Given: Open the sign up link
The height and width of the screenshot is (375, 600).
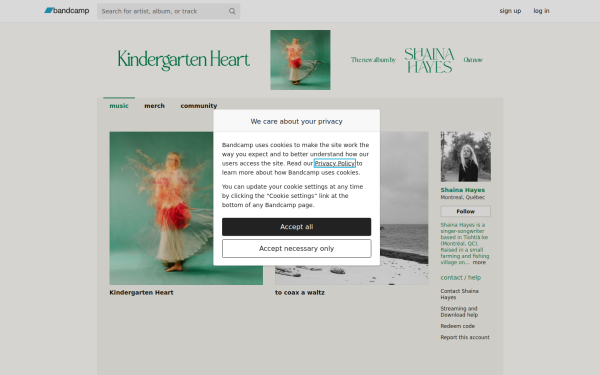Looking at the screenshot, I should pos(510,11).
